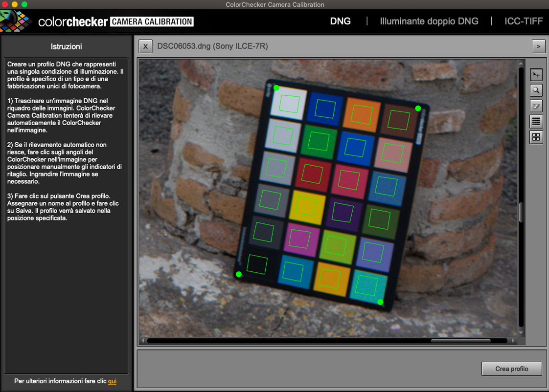The width and height of the screenshot is (549, 392).
Task: Click the eraser tool to clear markers
Action: [x=536, y=106]
